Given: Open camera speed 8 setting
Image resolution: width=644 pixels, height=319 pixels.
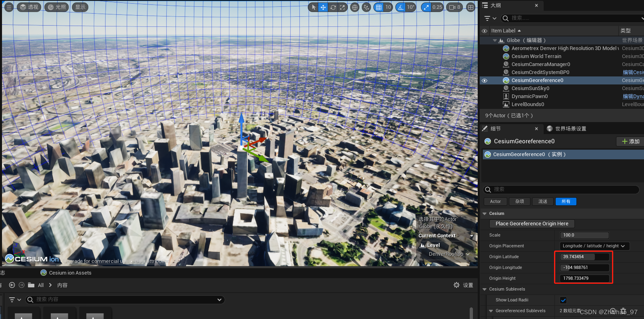Looking at the screenshot, I should tap(455, 7).
